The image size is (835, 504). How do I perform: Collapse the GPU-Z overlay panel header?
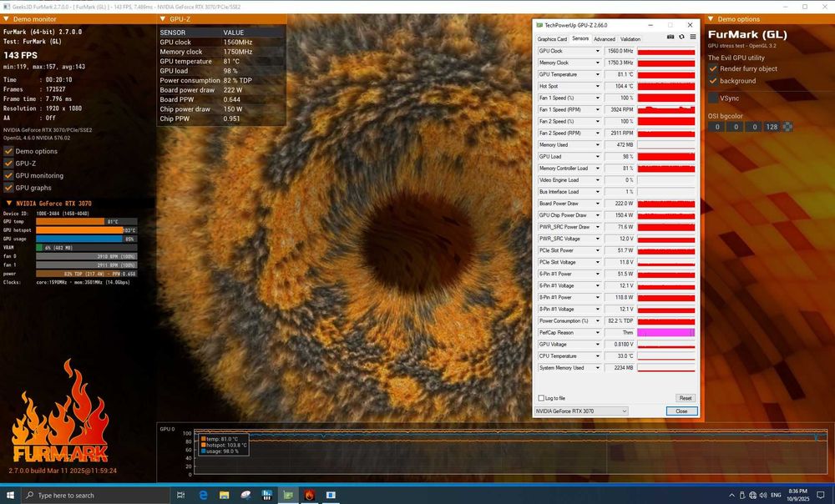click(163, 19)
